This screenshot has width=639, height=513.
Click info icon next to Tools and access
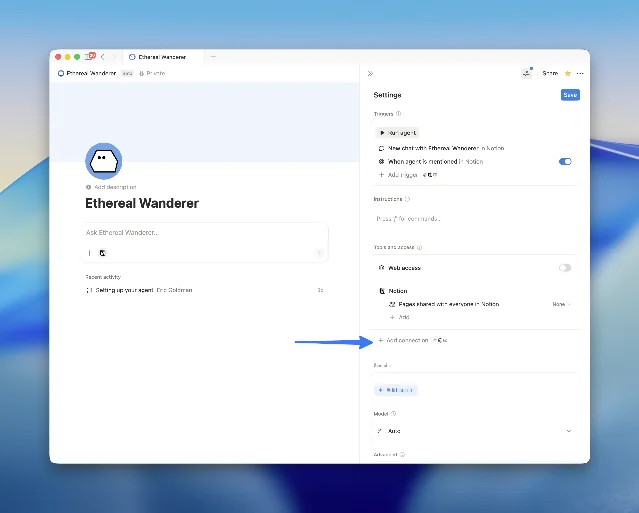419,247
